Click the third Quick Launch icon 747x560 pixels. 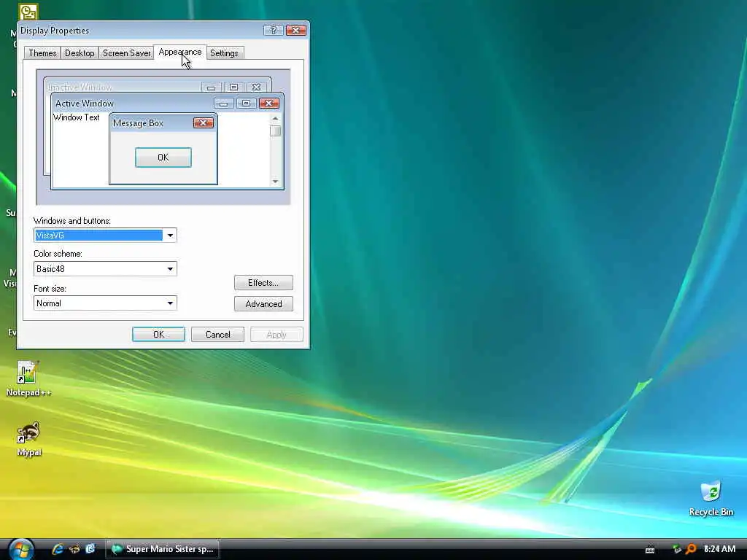90,549
